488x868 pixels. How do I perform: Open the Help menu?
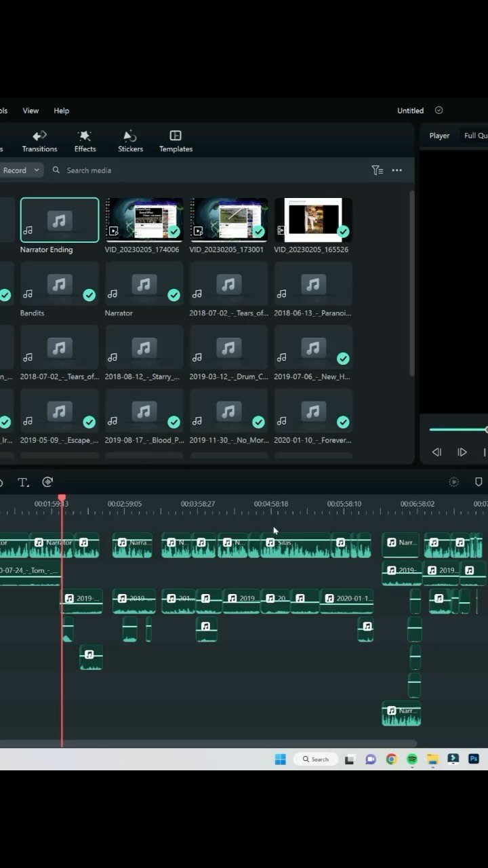(x=61, y=111)
